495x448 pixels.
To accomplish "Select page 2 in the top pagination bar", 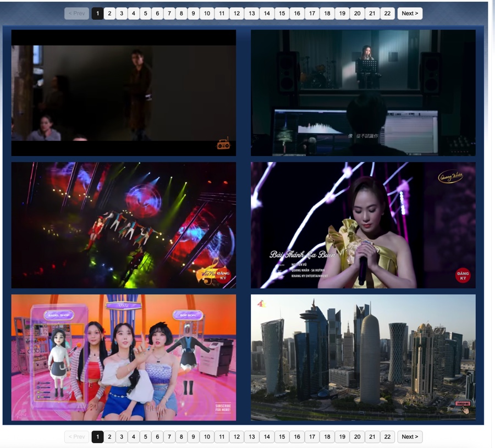I will pos(109,13).
